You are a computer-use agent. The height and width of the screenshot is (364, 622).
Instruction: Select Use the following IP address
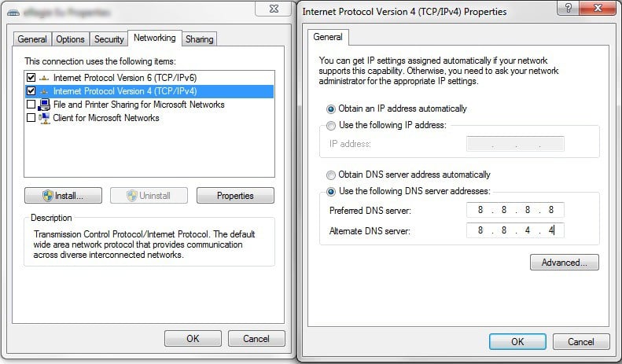click(331, 126)
